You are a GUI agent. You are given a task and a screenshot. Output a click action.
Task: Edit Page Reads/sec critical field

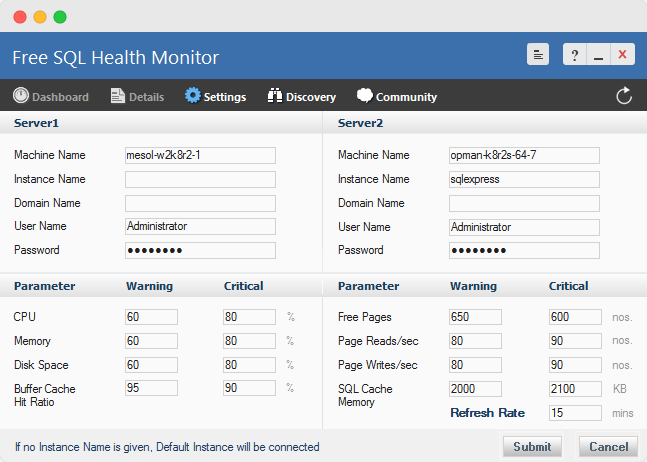pos(575,341)
